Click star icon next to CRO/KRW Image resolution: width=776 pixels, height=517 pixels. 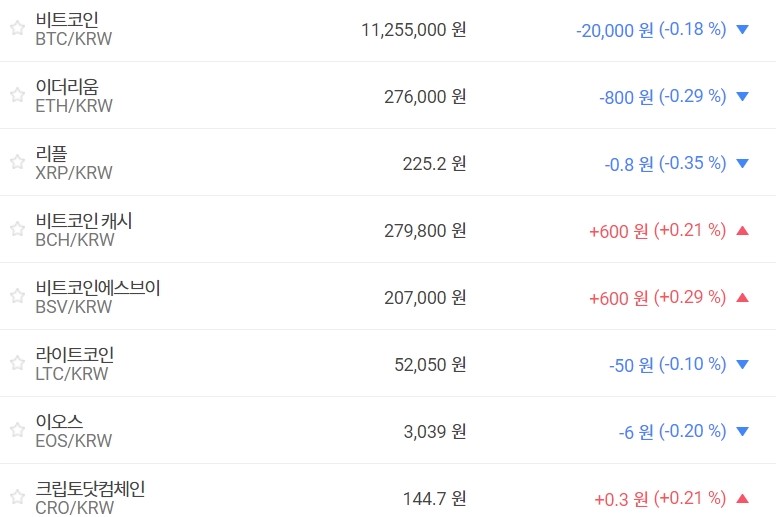(17, 498)
